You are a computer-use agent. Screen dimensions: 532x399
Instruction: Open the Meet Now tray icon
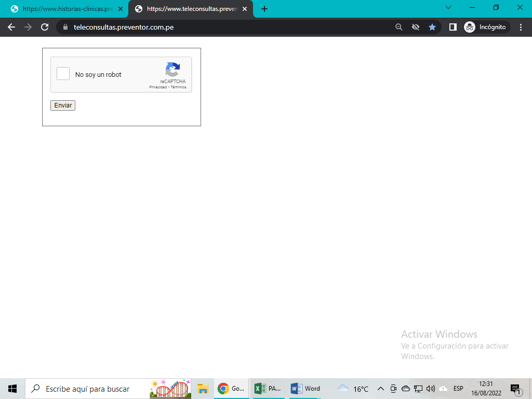coord(393,389)
